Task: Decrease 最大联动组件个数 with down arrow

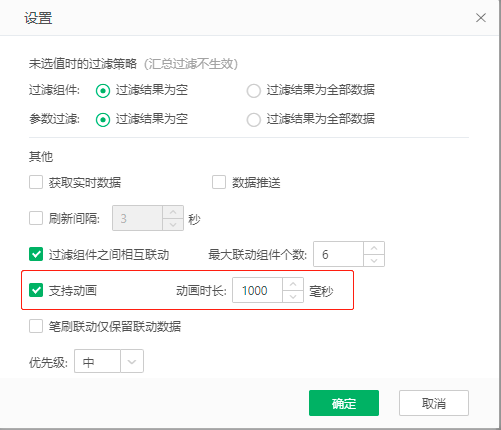Action: pos(374,260)
